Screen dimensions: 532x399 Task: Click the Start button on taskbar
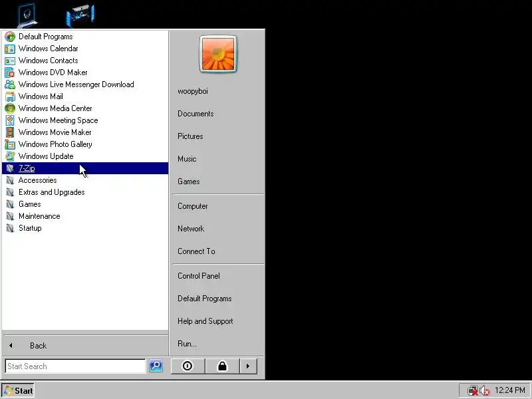coord(18,390)
